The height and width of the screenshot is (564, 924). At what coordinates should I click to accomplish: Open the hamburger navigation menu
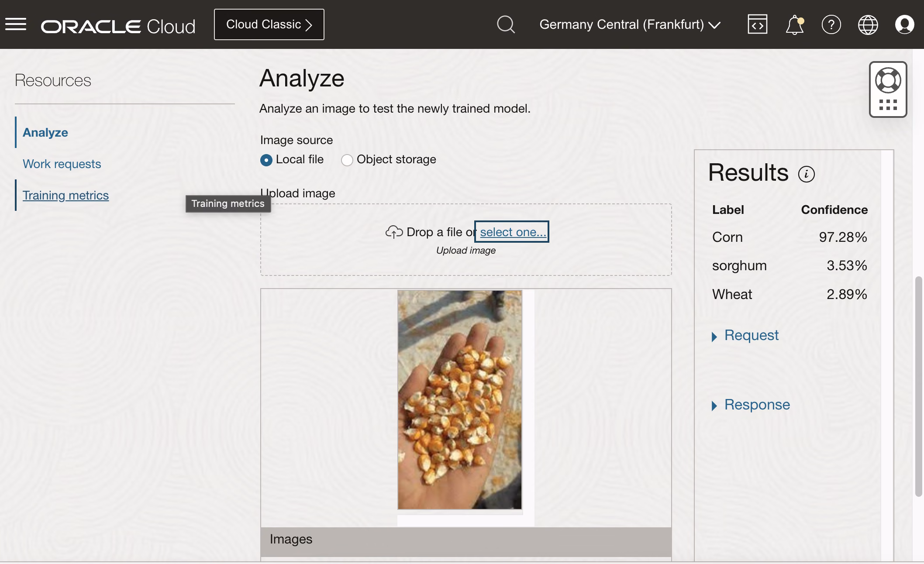16,24
